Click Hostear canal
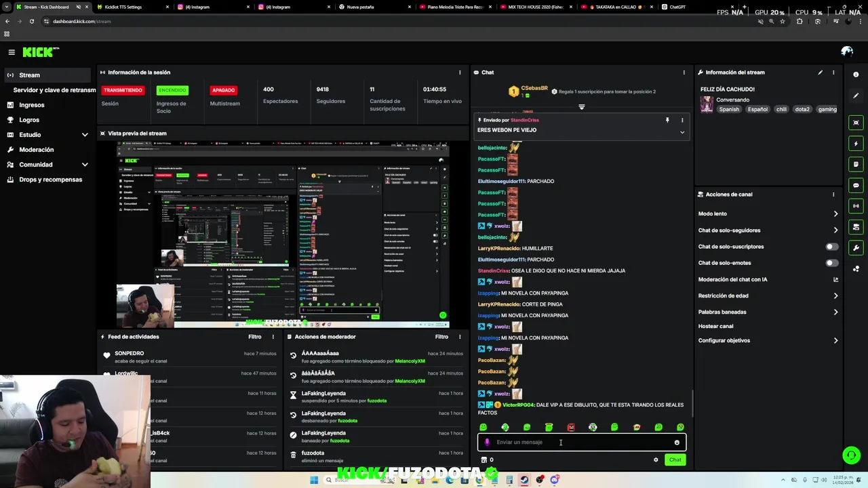 [715, 326]
